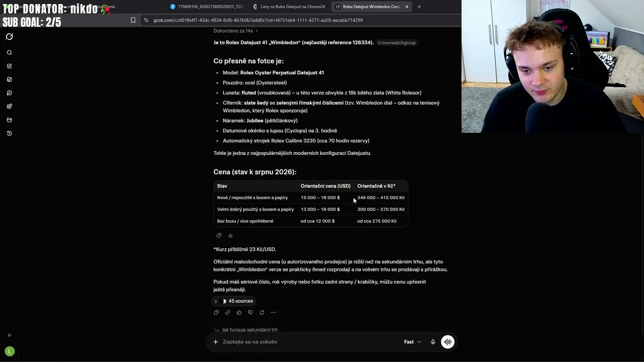Viewport: 644px width, 362px height.
Task: Click the 'od cca 12 000 $' cell
Action: click(x=317, y=221)
